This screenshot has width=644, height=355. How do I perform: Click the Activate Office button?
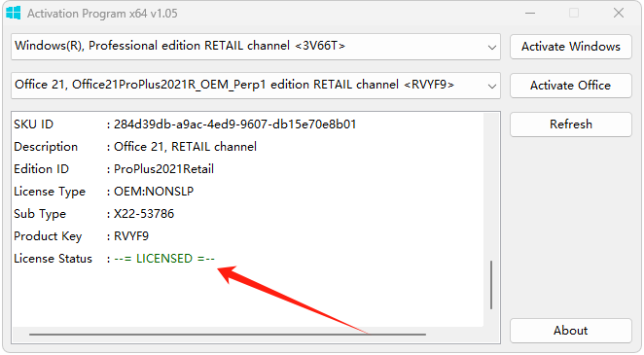click(570, 86)
